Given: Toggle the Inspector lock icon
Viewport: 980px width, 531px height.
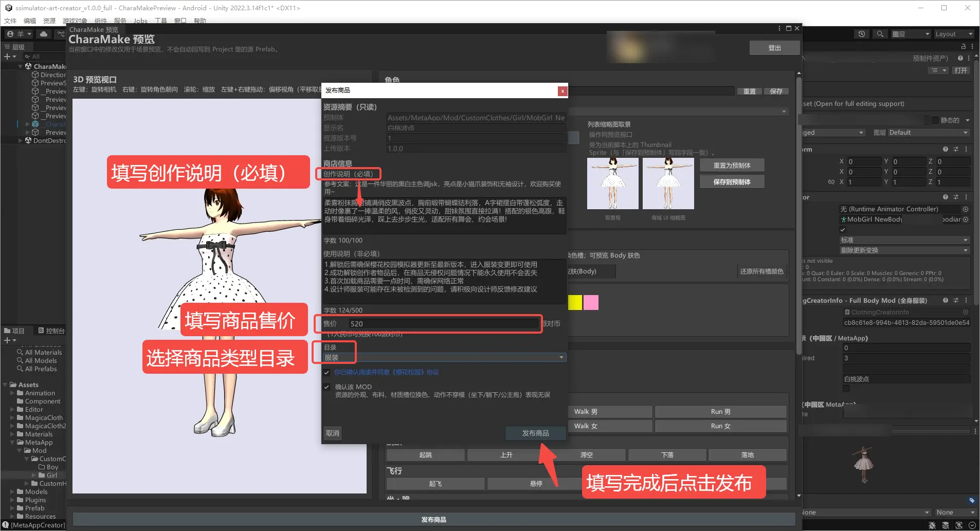Looking at the screenshot, I should (x=963, y=46).
